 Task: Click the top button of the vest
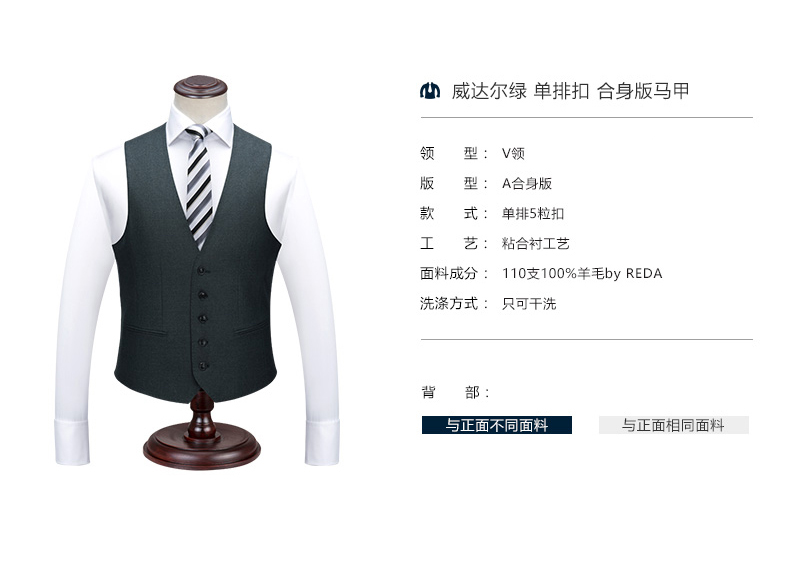(x=202, y=271)
